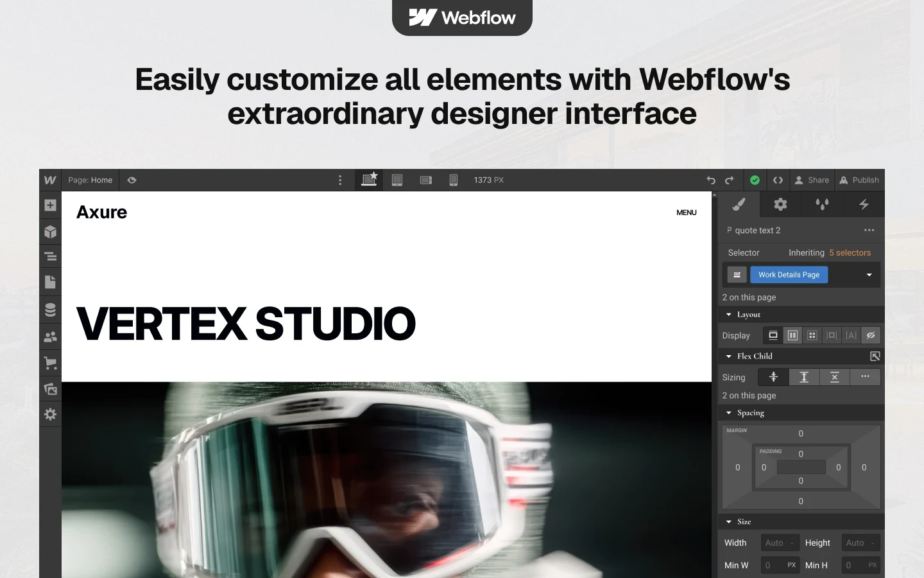Click the Width Auto field

pos(780,543)
